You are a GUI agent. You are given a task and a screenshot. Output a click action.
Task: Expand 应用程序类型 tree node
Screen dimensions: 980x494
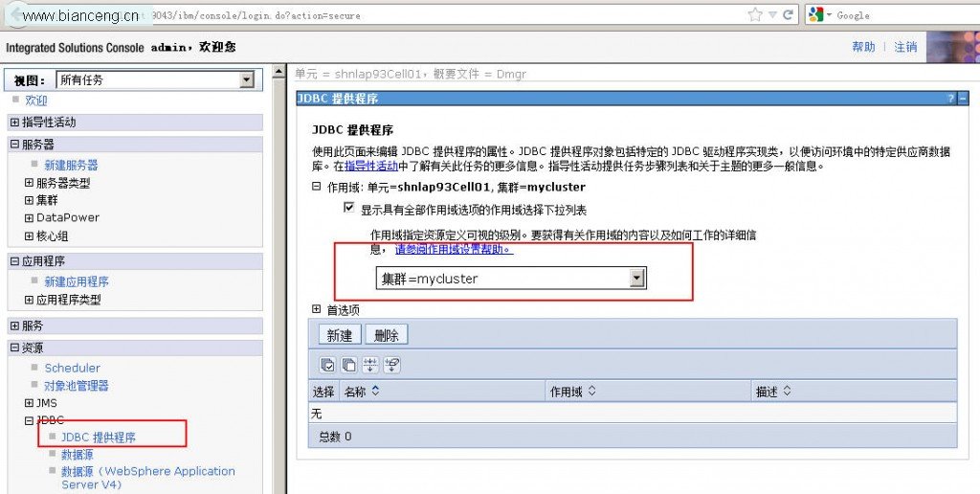[x=29, y=300]
